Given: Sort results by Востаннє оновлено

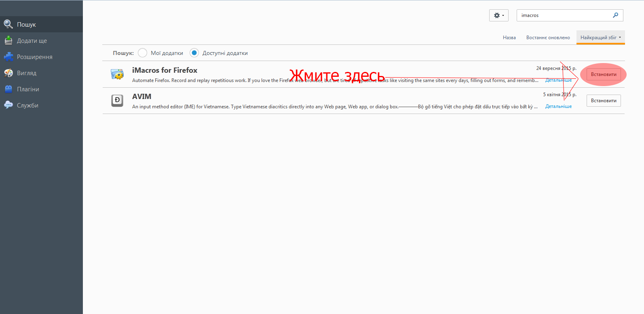Looking at the screenshot, I should click(x=548, y=38).
